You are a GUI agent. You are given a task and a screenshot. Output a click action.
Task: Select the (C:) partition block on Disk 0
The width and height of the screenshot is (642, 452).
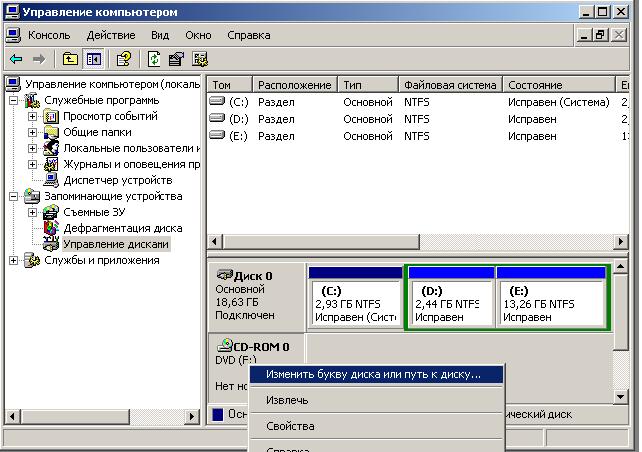click(x=356, y=298)
